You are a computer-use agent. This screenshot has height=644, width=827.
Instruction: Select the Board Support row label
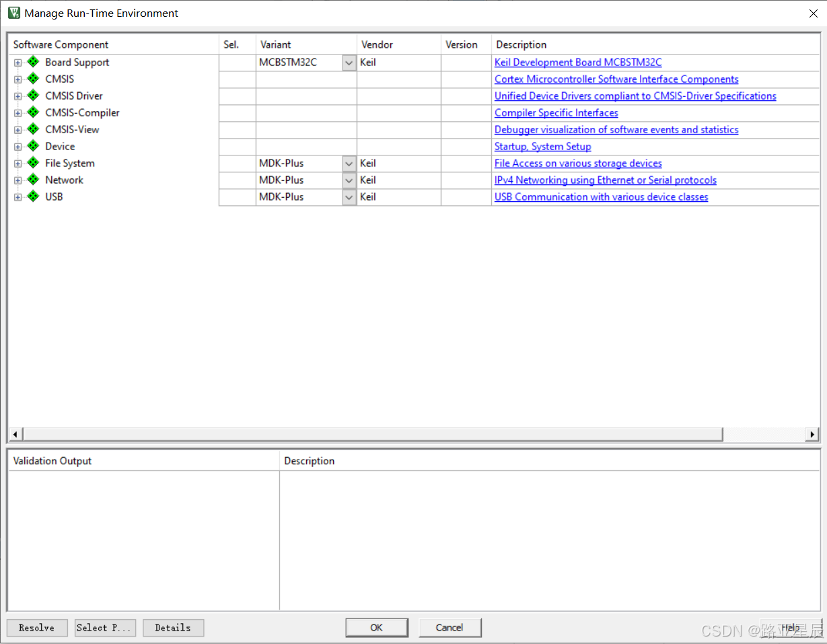(x=77, y=62)
